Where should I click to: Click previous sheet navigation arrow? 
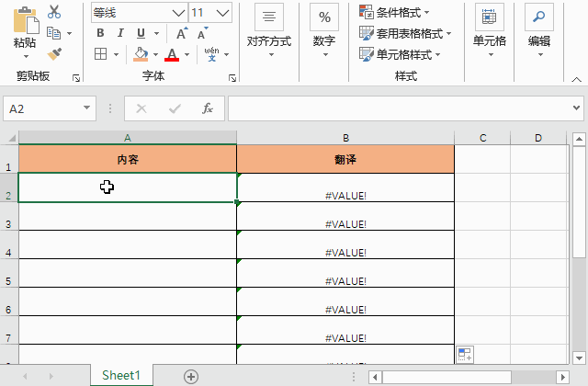click(25, 376)
